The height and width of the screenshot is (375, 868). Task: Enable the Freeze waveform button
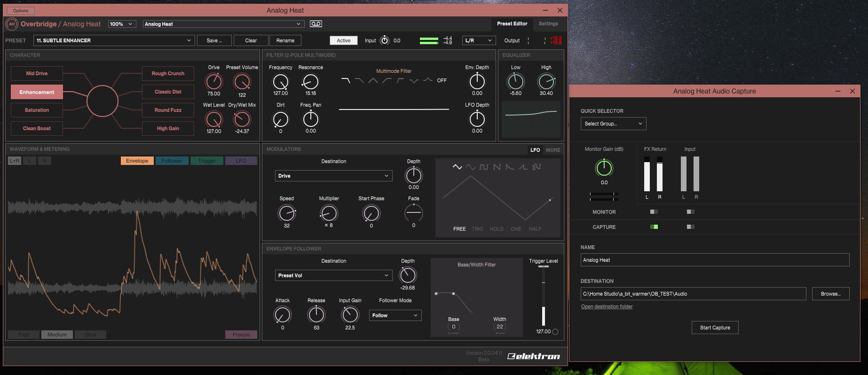241,335
